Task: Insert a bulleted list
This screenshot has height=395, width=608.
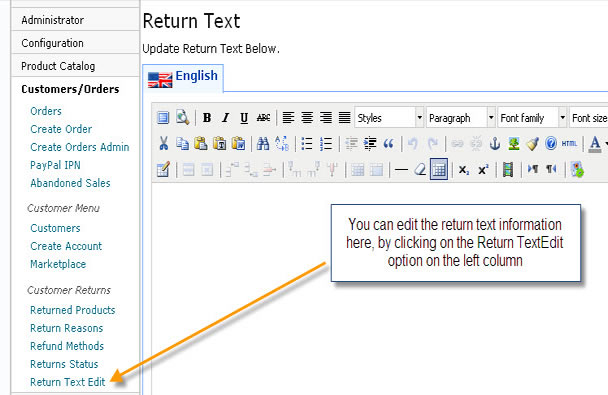Action: (307, 144)
